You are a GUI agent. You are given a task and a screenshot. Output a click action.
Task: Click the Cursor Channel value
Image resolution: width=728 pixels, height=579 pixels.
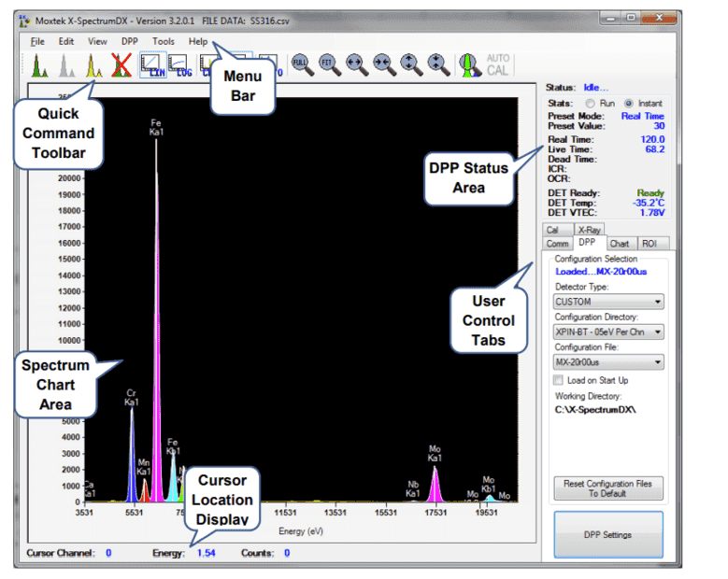[108, 553]
